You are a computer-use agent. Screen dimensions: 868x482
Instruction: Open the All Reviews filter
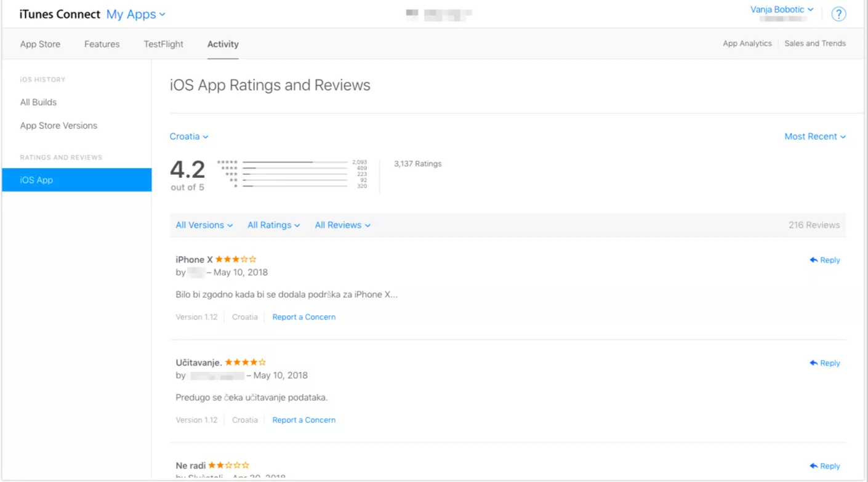point(342,225)
